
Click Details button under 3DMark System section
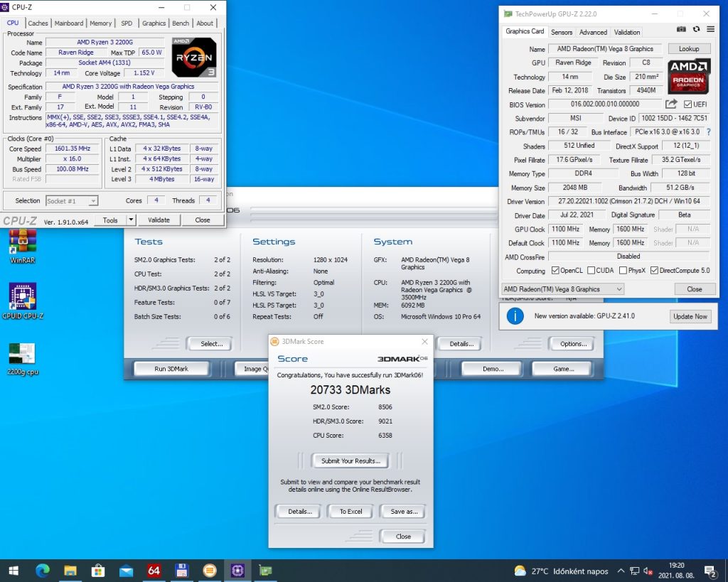461,344
